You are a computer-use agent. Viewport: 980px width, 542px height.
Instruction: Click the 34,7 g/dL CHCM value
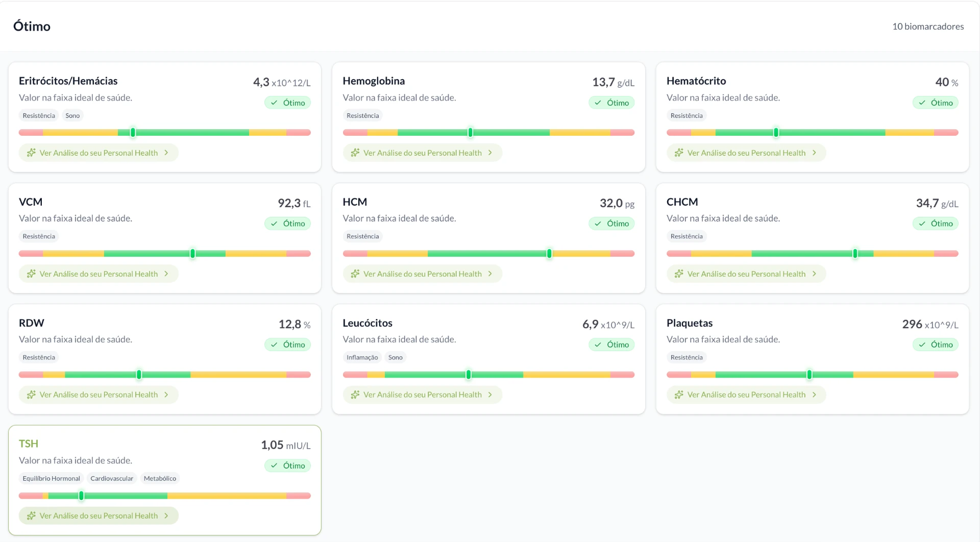point(937,203)
